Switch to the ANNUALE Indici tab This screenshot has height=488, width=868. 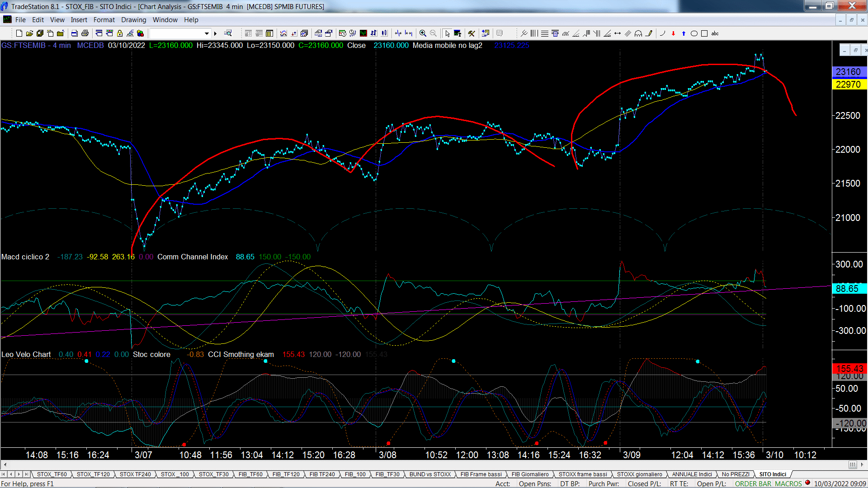pos(692,474)
